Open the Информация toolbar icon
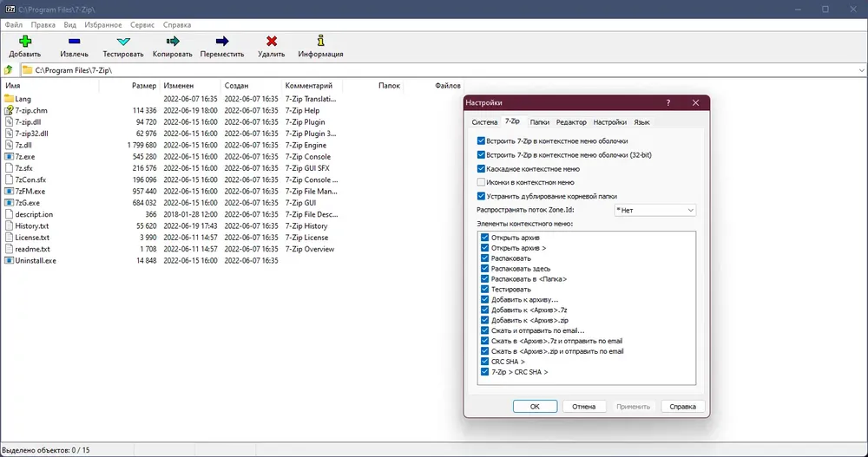This screenshot has width=868, height=457. 320,41
